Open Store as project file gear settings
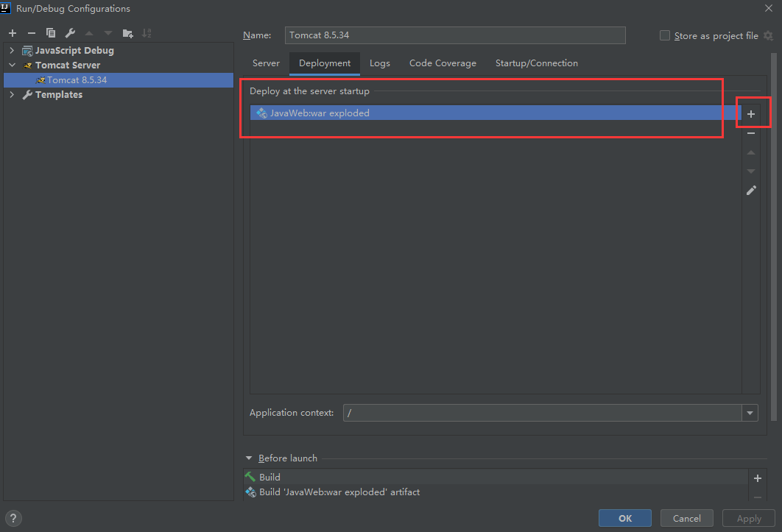The height and width of the screenshot is (532, 782). 768,35
